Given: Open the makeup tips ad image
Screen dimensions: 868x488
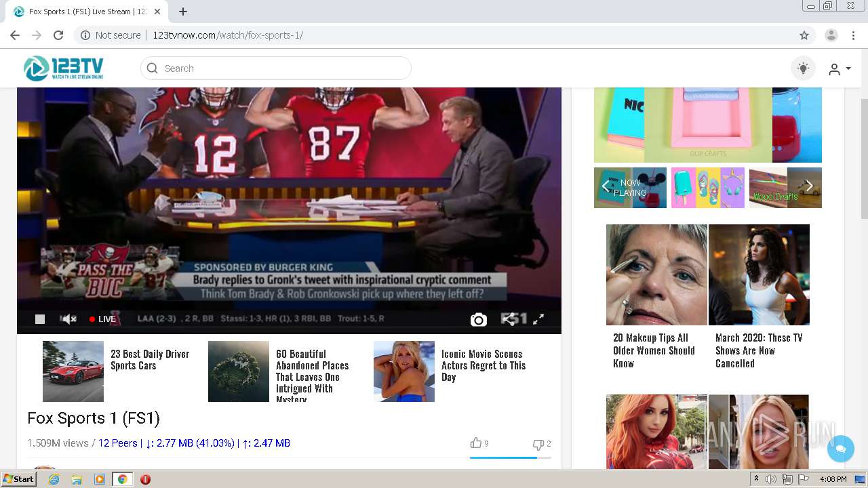Looking at the screenshot, I should (x=656, y=275).
